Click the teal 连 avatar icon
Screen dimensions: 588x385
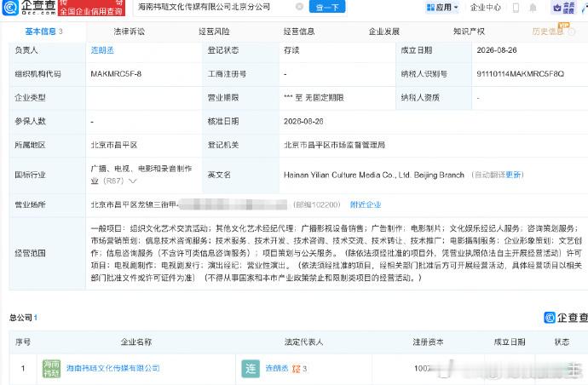tap(251, 369)
